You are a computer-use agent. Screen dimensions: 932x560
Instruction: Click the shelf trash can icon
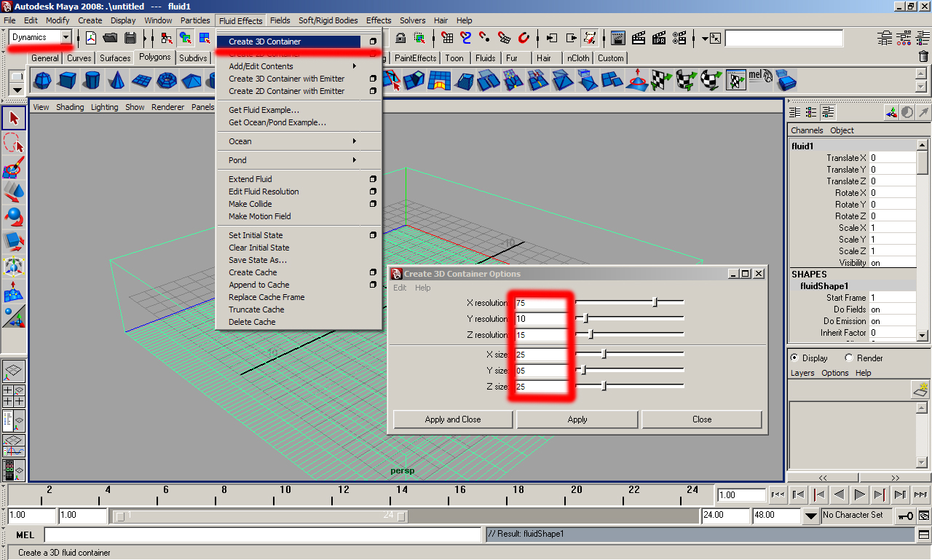[923, 57]
